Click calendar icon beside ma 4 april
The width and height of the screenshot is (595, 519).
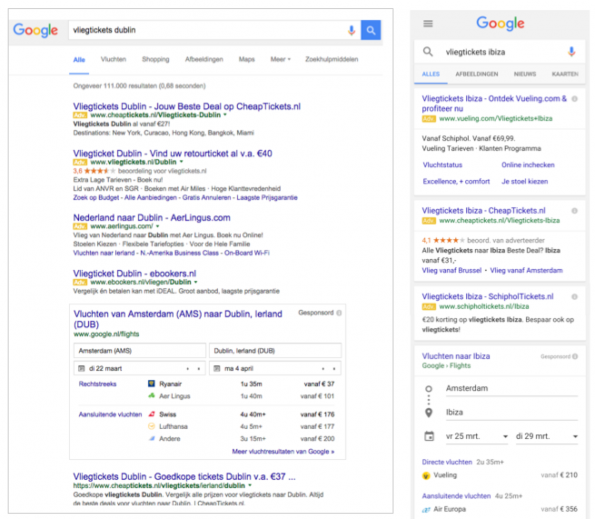coord(217,368)
